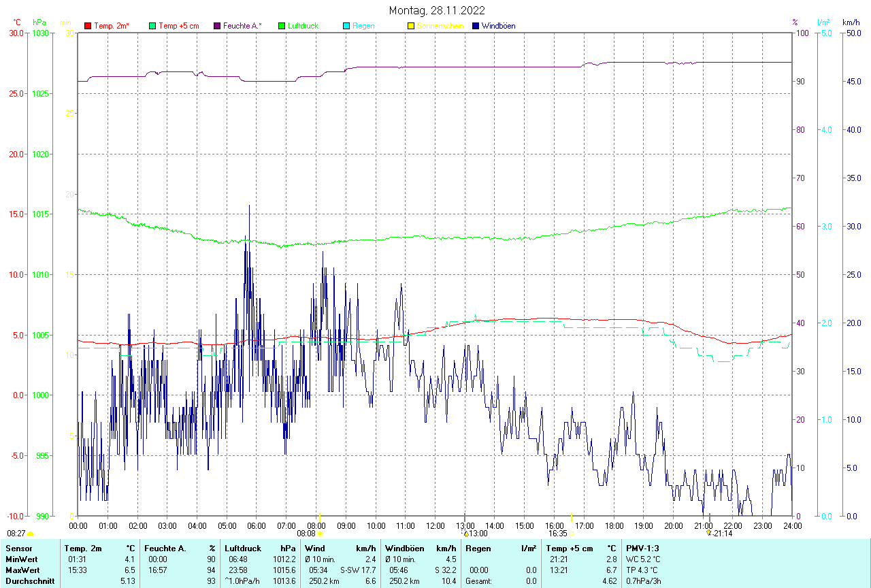
Task: Click the sunrise marker icon beside 08:08
Action: [320, 534]
